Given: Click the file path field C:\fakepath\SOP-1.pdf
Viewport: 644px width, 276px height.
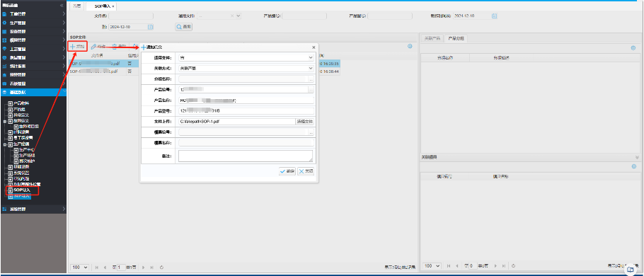Looking at the screenshot, I should [236, 122].
